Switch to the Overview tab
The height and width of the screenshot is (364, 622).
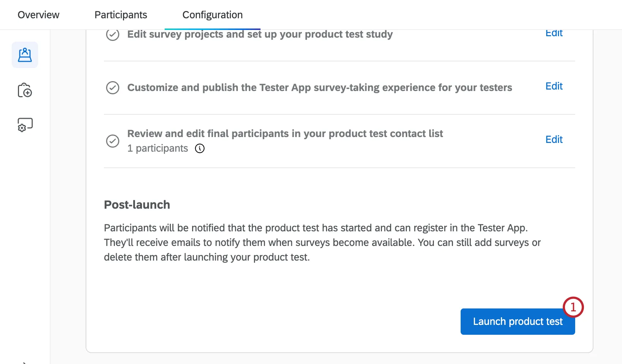point(38,15)
